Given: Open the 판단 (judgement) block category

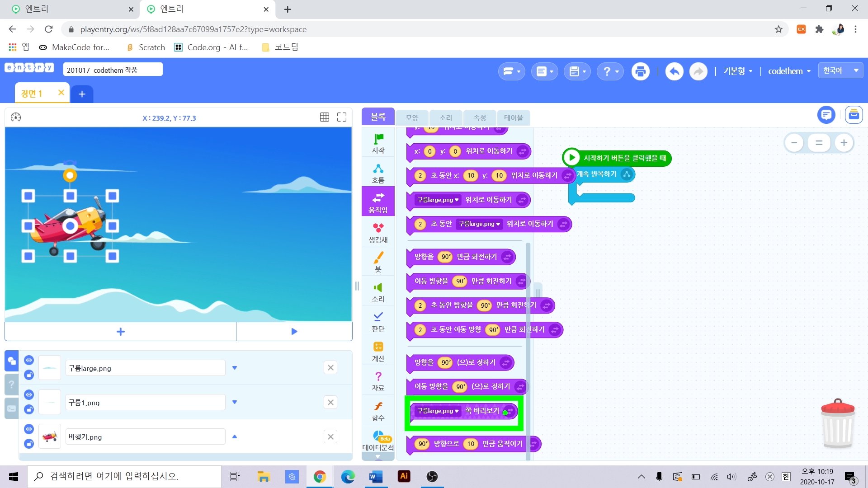Looking at the screenshot, I should (378, 321).
